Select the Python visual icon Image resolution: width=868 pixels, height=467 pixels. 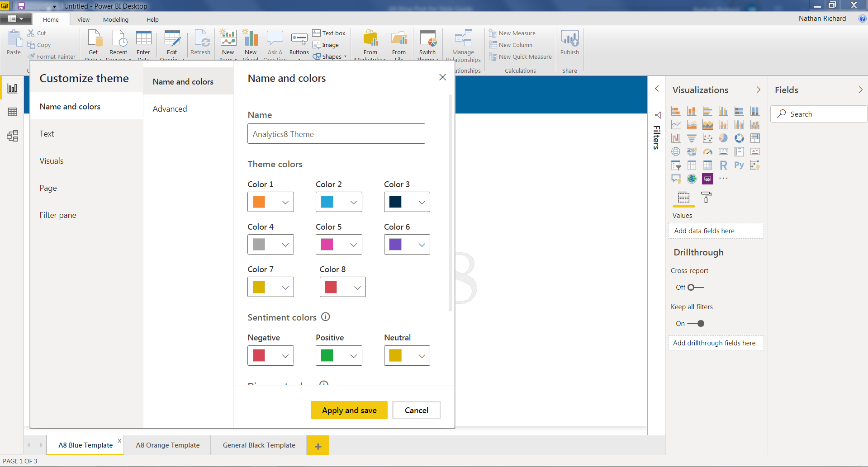point(739,165)
